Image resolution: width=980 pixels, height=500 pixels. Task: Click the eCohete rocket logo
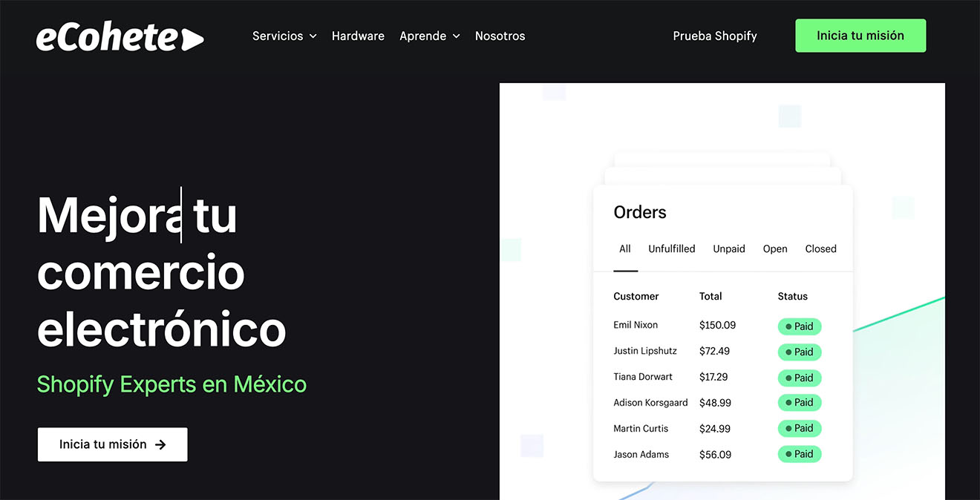pyautogui.click(x=120, y=37)
